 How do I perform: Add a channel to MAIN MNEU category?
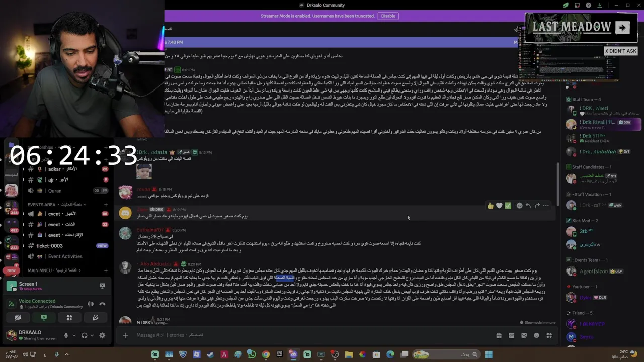pos(106,270)
